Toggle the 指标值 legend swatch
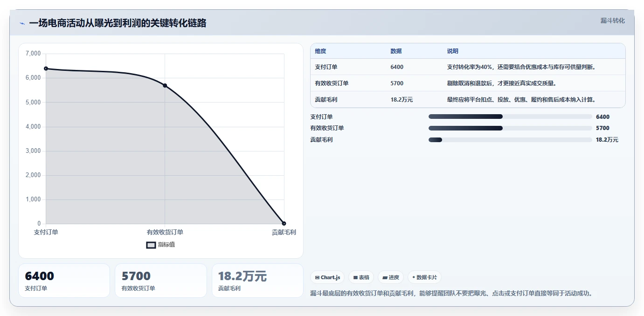The height and width of the screenshot is (316, 644). [151, 245]
